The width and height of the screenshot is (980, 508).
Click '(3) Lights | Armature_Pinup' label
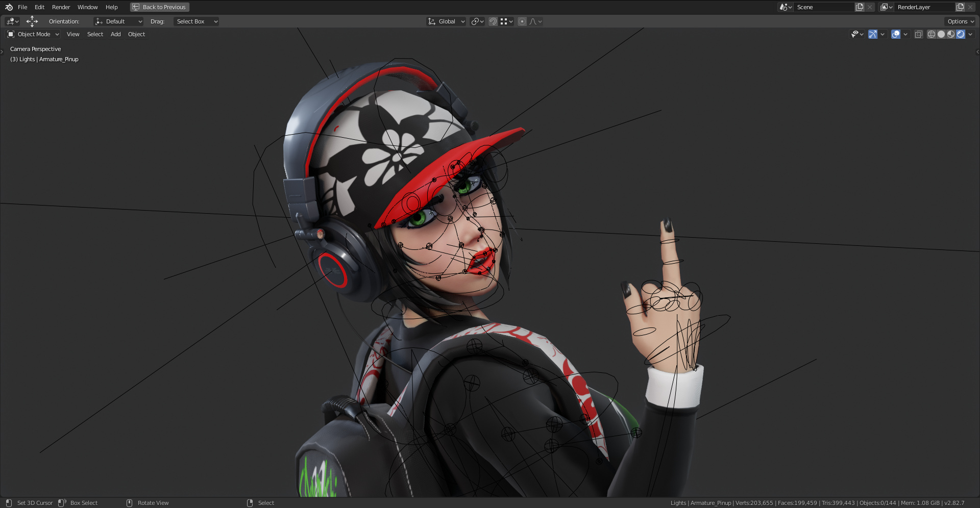(44, 59)
